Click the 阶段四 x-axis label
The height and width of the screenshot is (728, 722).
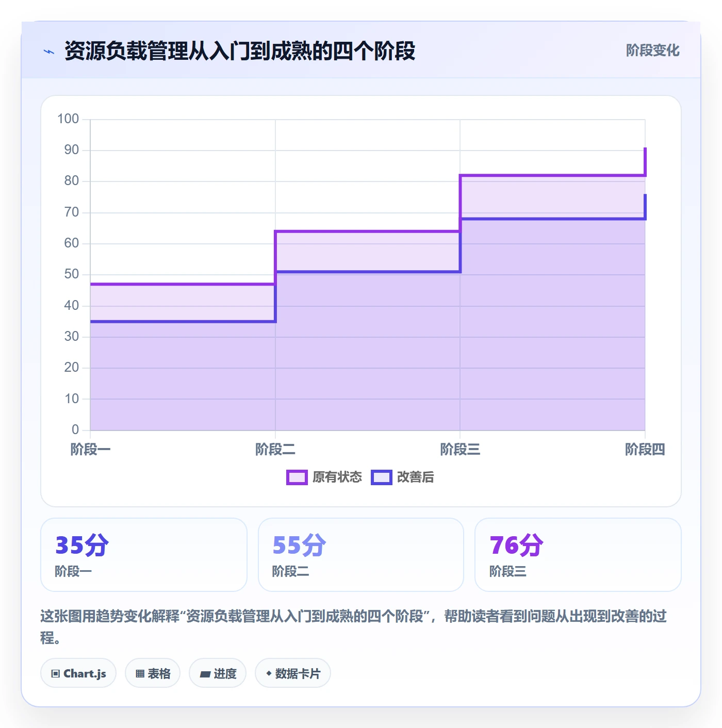pyautogui.click(x=645, y=450)
